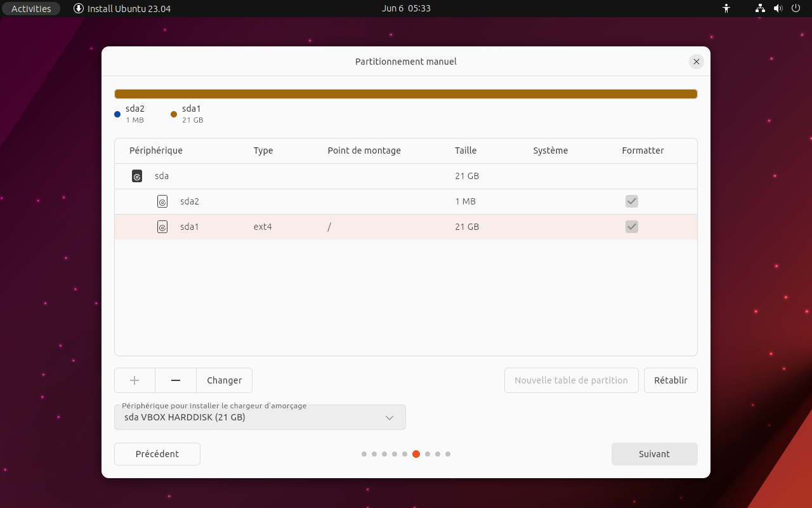
Task: Click the dropdown chevron for sda VBOX HARDDISK
Action: (x=390, y=418)
